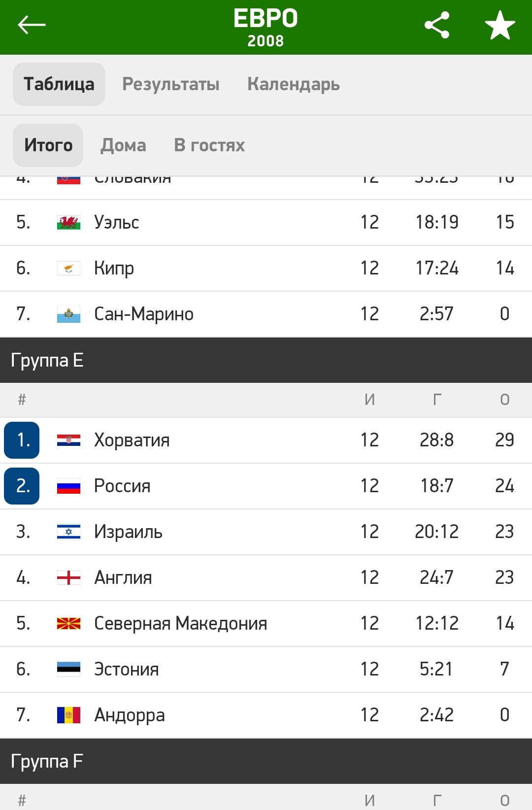Tap the Russia flag icon
This screenshot has width=532, height=810.
68,486
